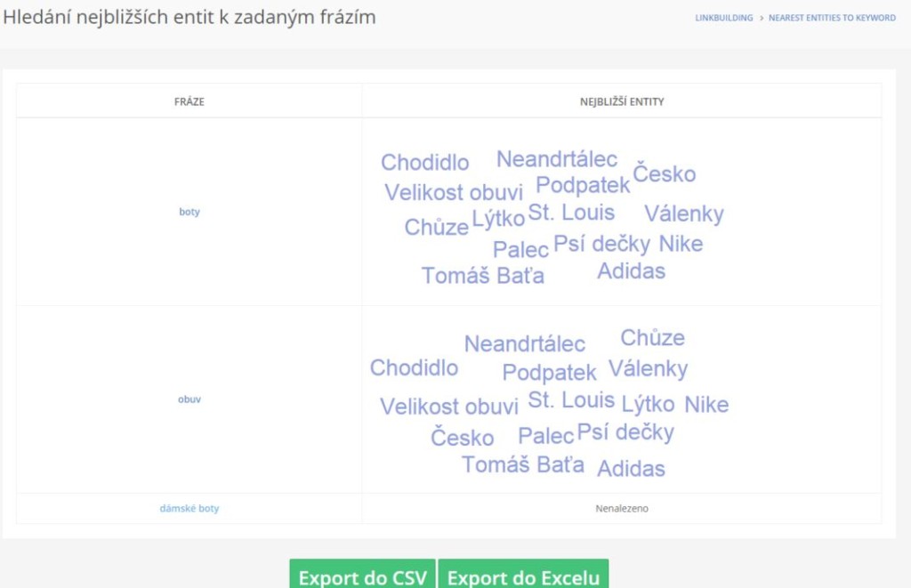Click the NEJBLIŽŠÍ ENTITY column header
Viewport: 911px width, 588px height.
(x=622, y=101)
